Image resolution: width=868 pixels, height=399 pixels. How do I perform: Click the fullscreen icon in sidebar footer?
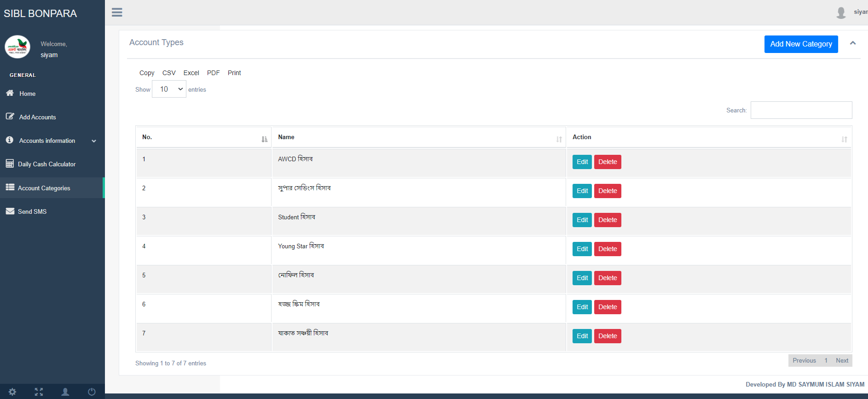pos(39,392)
